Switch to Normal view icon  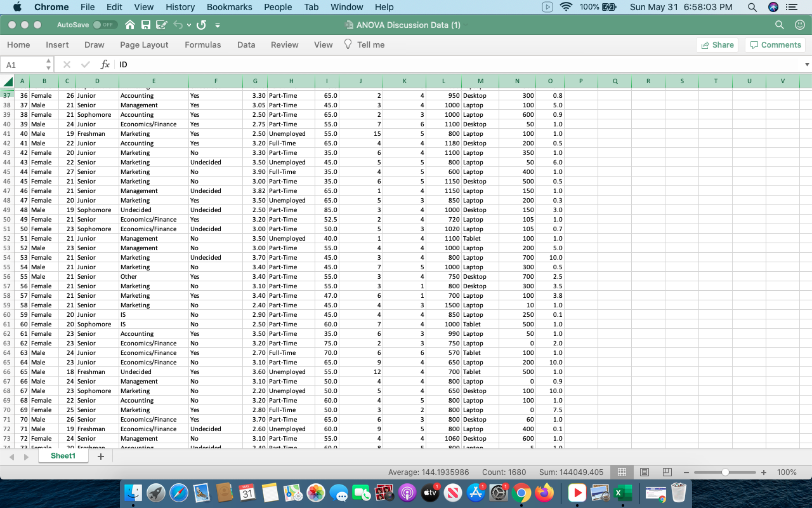coord(622,472)
